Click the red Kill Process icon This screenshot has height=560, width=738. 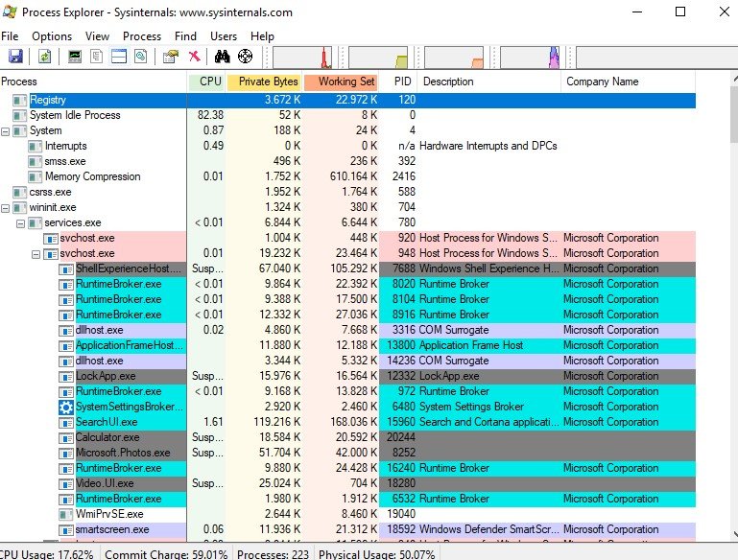coord(194,57)
